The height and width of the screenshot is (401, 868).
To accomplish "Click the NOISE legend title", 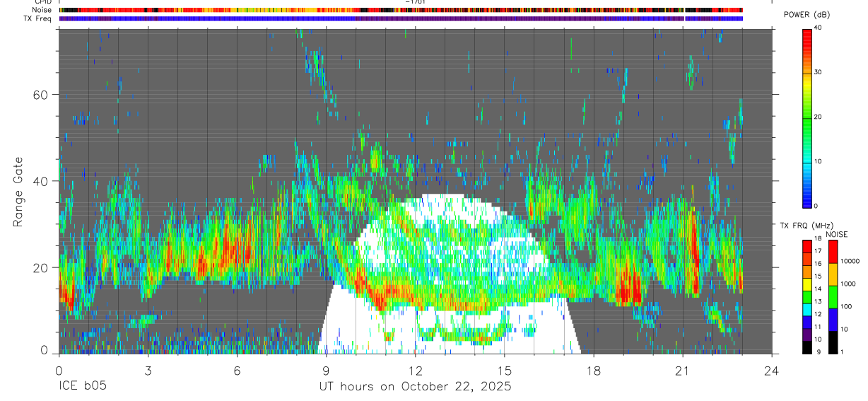I will (837, 234).
